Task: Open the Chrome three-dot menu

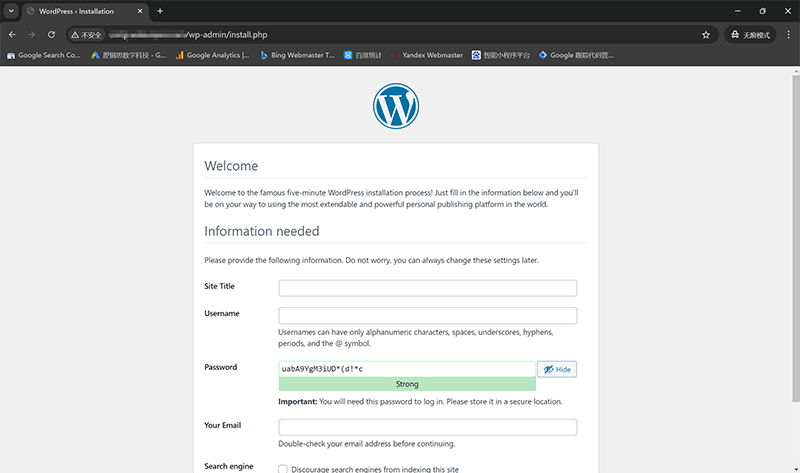Action: (789, 35)
